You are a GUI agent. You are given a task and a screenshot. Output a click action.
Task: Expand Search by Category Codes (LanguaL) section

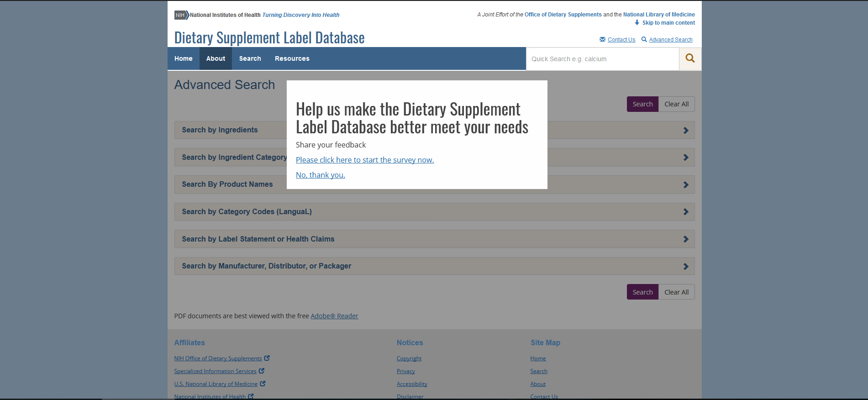click(685, 212)
